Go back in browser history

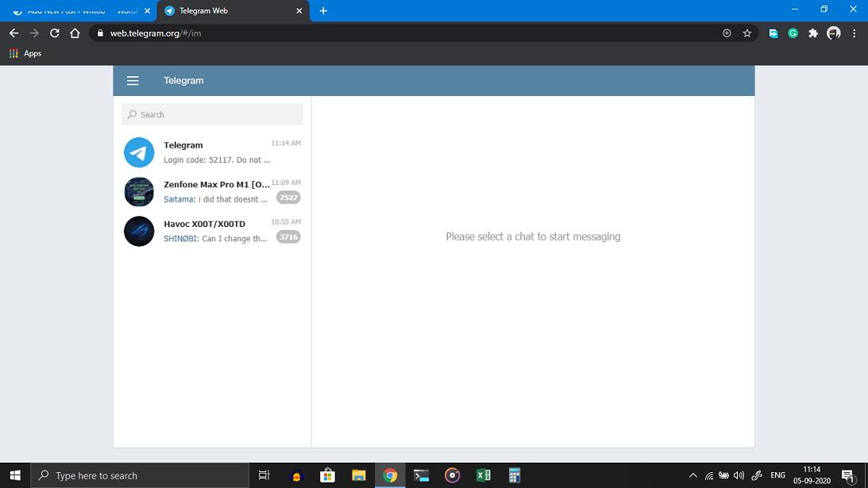point(14,33)
